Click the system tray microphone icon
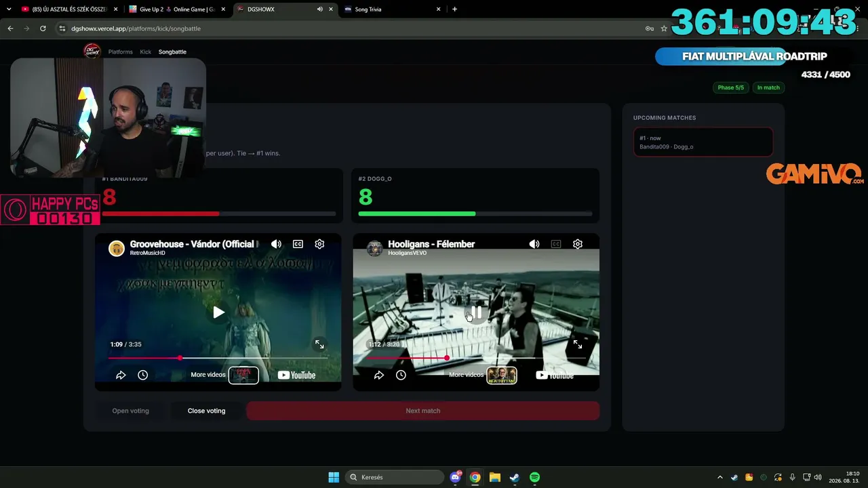 pyautogui.click(x=792, y=477)
